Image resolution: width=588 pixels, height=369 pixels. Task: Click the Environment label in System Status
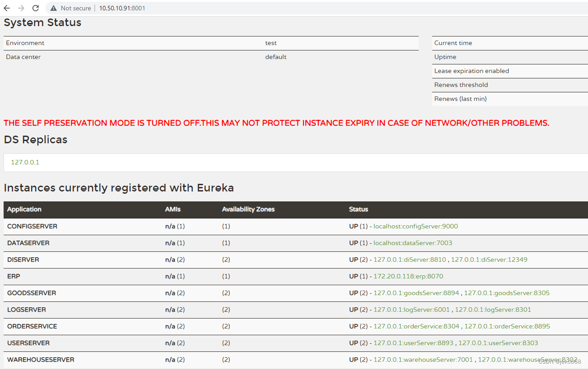25,43
